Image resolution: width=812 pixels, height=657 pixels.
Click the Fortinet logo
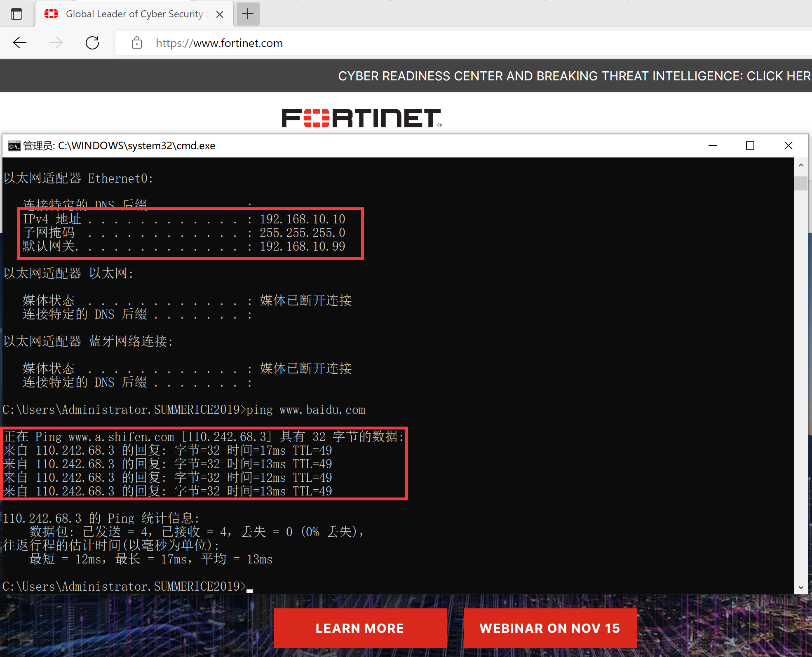pyautogui.click(x=361, y=118)
